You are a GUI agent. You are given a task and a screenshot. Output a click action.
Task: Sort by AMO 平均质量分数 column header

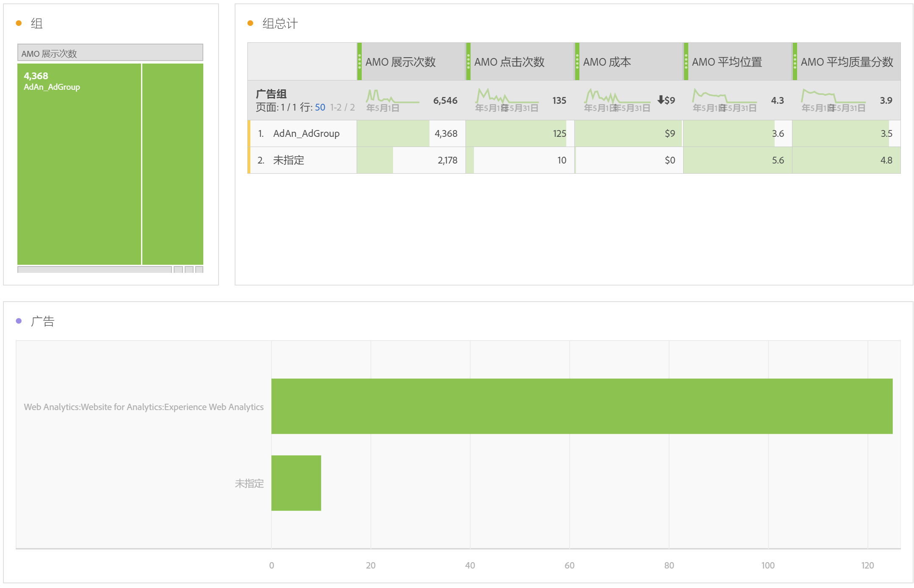[x=847, y=62]
